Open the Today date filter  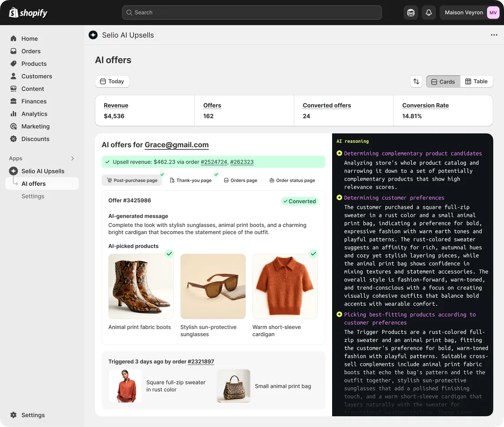pyautogui.click(x=112, y=81)
